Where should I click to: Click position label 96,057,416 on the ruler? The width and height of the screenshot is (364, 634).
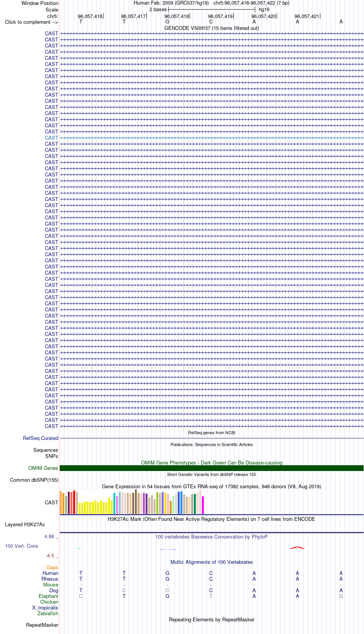click(90, 16)
